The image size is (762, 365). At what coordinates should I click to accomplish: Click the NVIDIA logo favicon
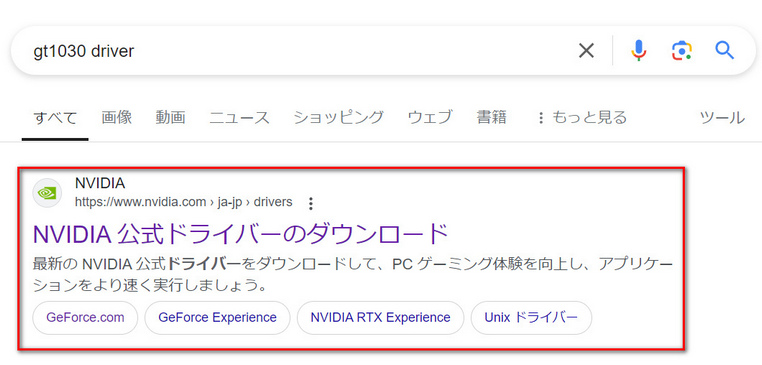point(47,193)
